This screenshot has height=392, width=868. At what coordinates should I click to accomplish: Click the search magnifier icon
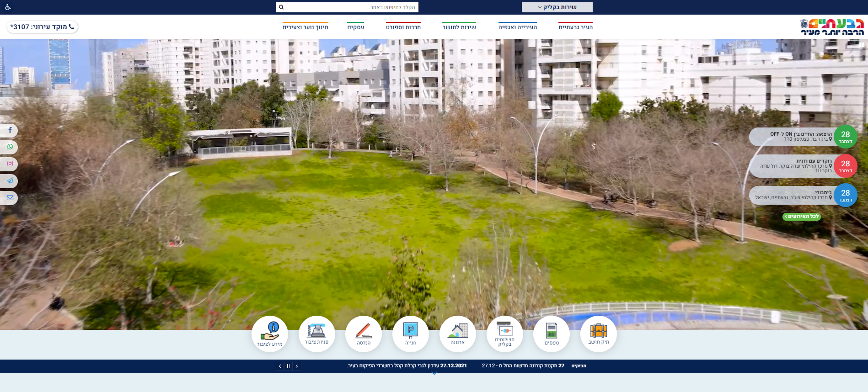point(281,7)
